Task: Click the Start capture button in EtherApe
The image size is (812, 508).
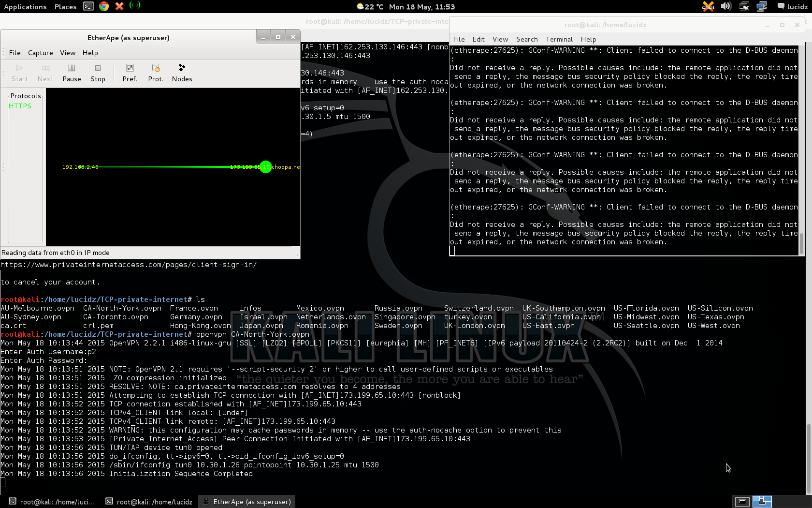Action: click(x=20, y=73)
